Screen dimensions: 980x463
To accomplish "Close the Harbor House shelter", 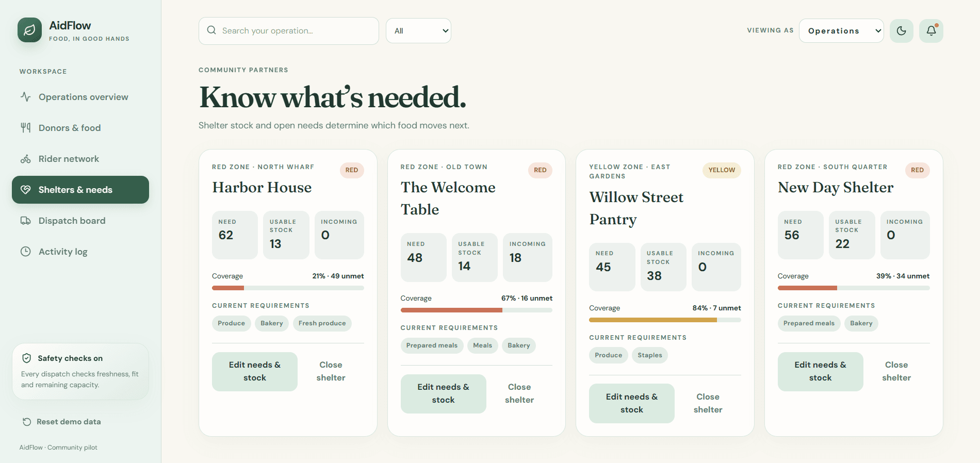I will click(x=331, y=371).
